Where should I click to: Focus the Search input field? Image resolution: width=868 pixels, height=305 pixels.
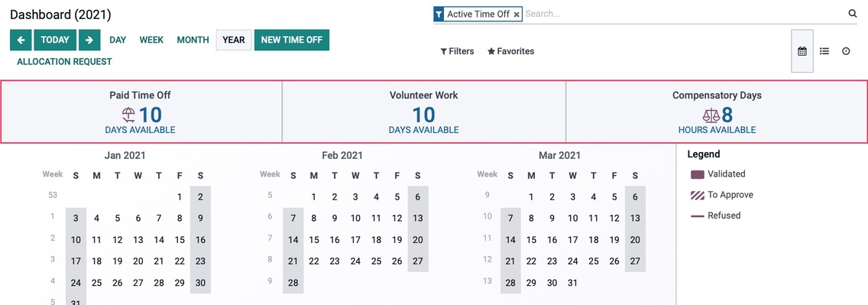[x=684, y=14]
